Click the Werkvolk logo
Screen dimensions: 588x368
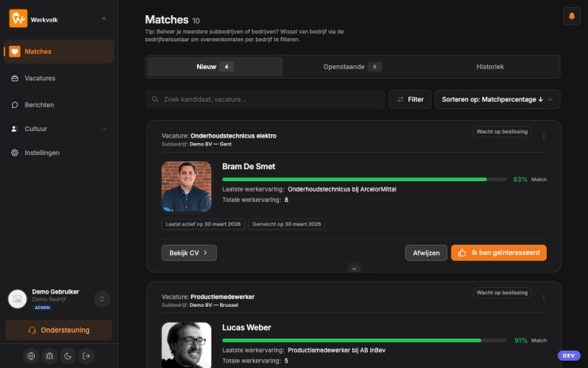tap(18, 17)
